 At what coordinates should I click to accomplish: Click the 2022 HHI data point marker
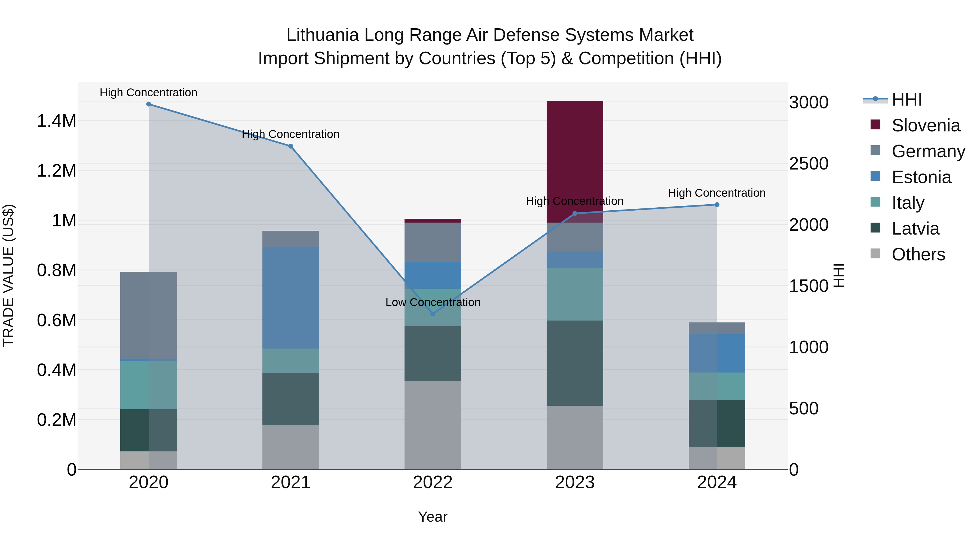(x=433, y=314)
